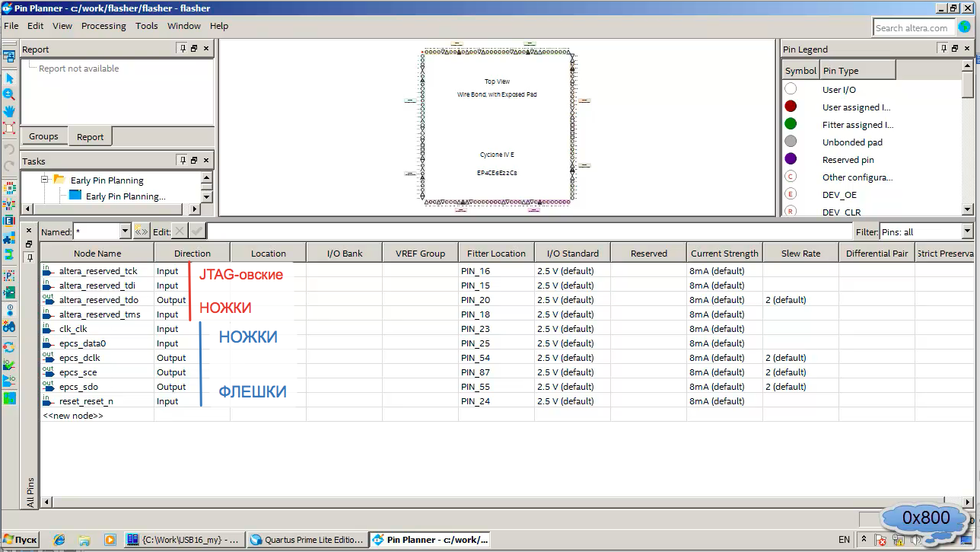Click the Direction column header
This screenshot has height=552, width=980.
(192, 254)
